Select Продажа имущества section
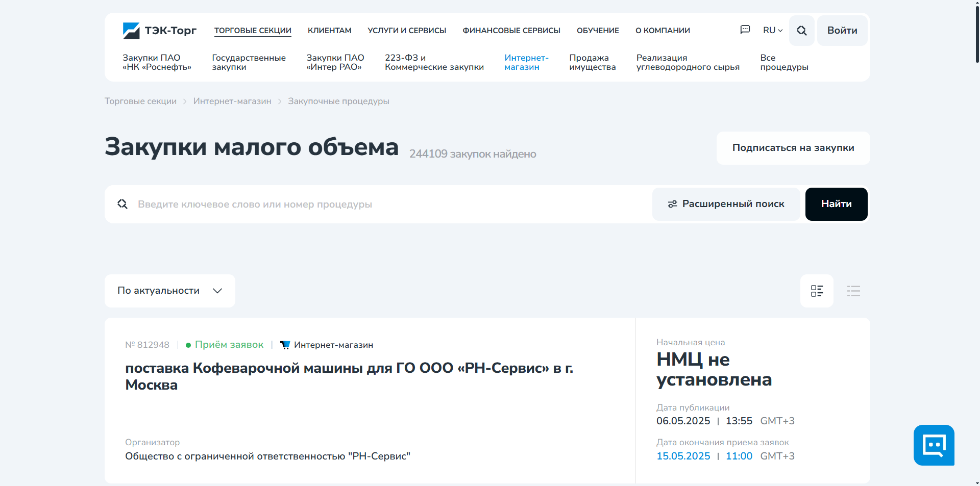 593,62
